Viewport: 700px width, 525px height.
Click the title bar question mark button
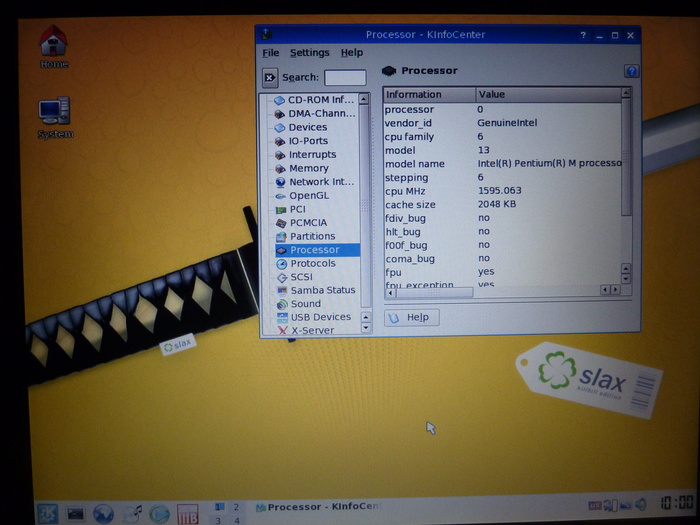[x=583, y=35]
